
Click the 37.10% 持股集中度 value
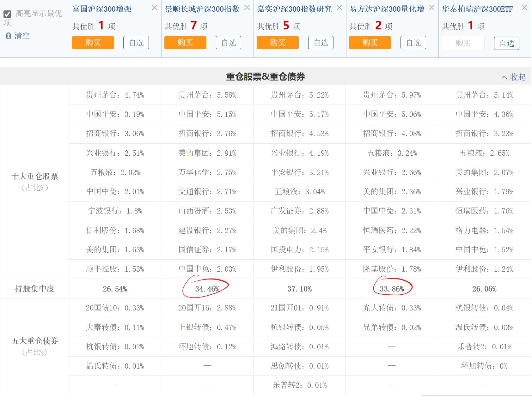[x=300, y=289]
